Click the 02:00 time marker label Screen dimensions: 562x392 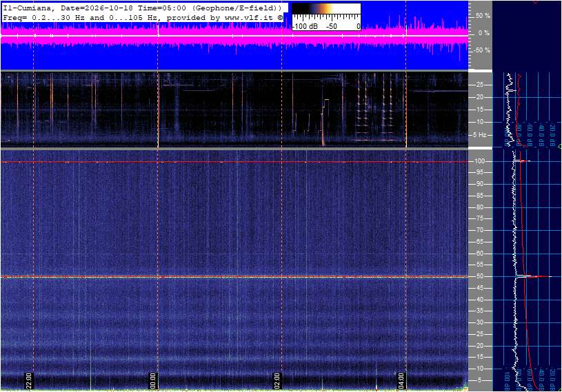(x=277, y=381)
